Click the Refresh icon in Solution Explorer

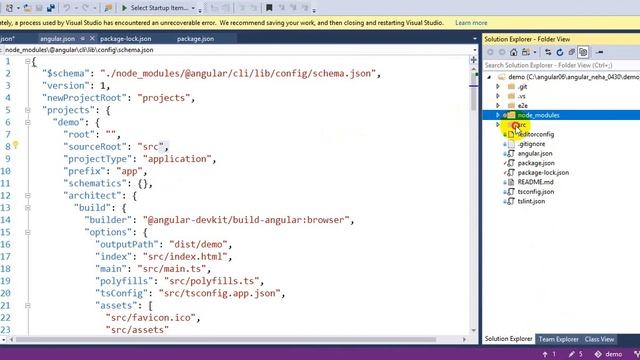560,52
